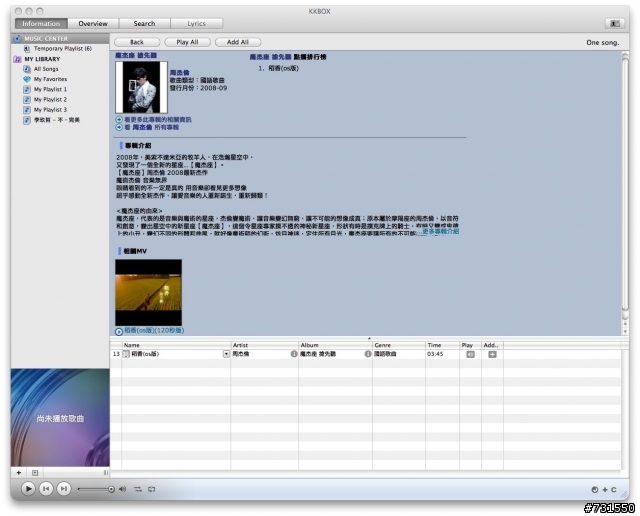Sort song list by Album column

pyautogui.click(x=335, y=345)
